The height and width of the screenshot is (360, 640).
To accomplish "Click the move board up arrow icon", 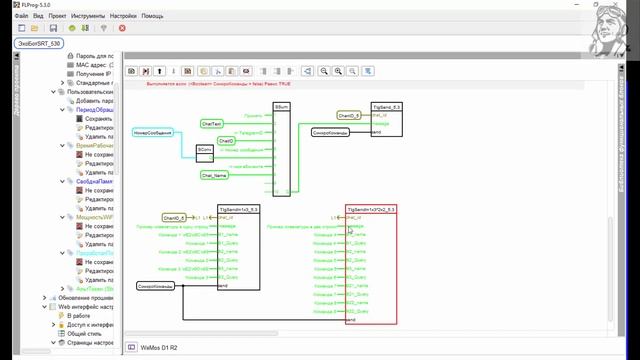I will click(160, 71).
